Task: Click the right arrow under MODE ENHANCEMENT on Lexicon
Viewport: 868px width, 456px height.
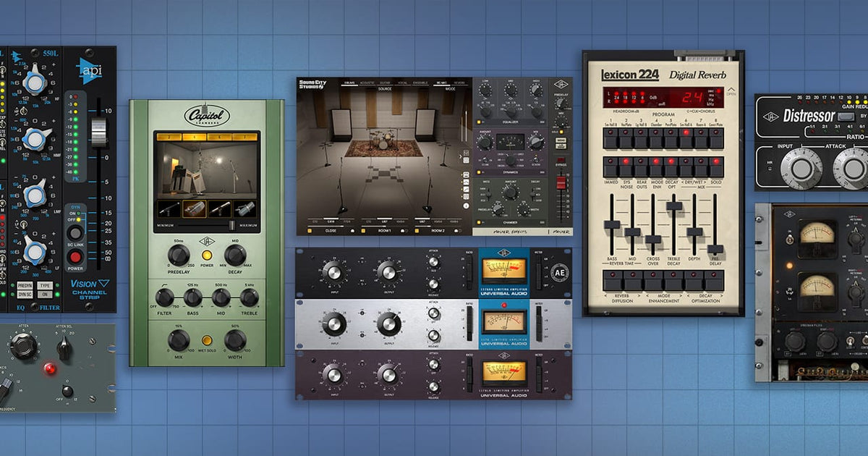Action: [681, 295]
